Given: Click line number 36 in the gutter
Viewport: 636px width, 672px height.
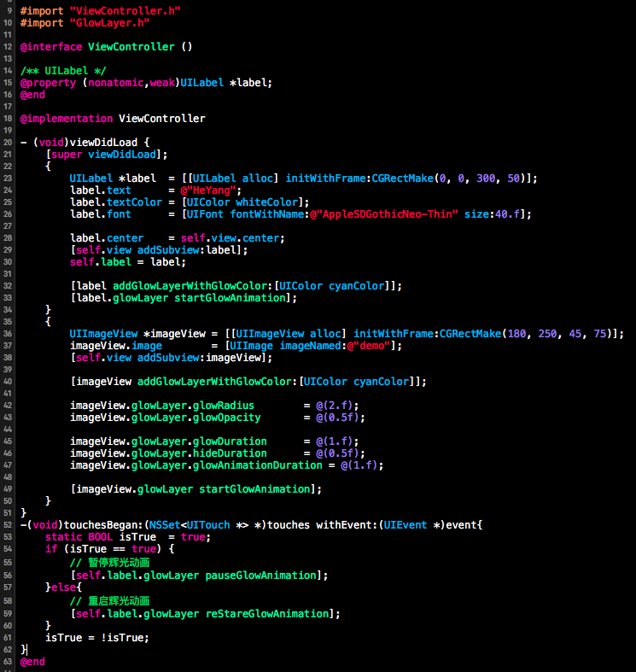Looking at the screenshot, I should (8, 334).
